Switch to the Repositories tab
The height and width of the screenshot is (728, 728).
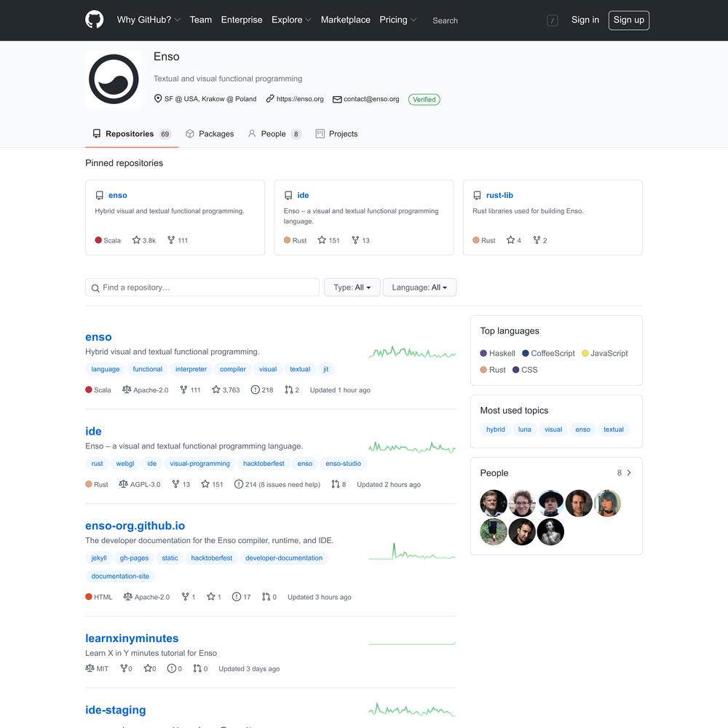point(132,134)
